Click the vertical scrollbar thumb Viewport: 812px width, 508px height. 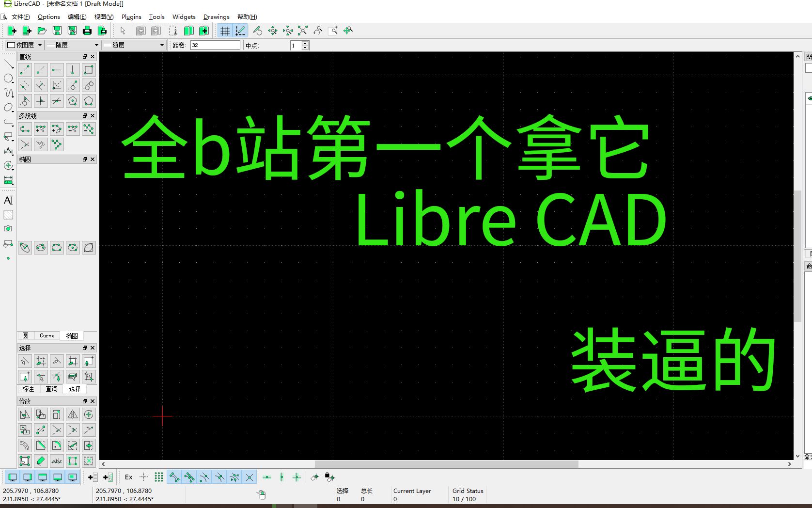(797, 256)
